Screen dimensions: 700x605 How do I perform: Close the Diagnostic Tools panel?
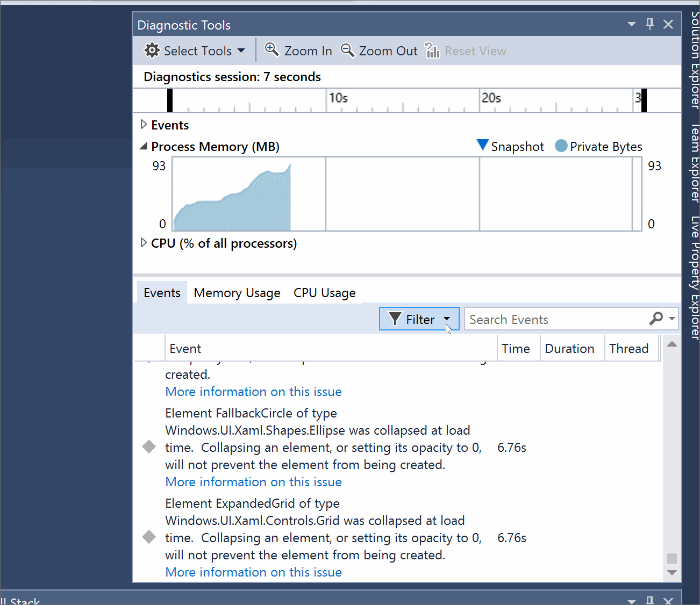[x=668, y=24]
